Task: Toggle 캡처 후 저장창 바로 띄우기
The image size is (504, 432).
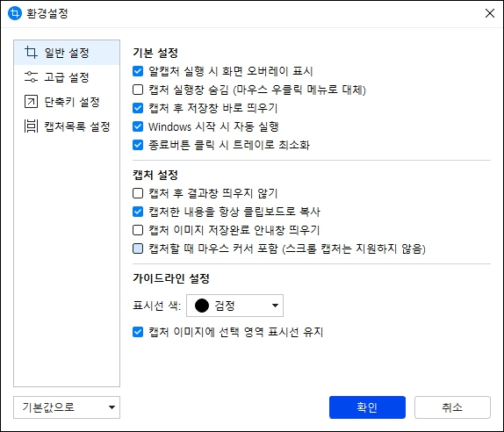Action: tap(138, 108)
